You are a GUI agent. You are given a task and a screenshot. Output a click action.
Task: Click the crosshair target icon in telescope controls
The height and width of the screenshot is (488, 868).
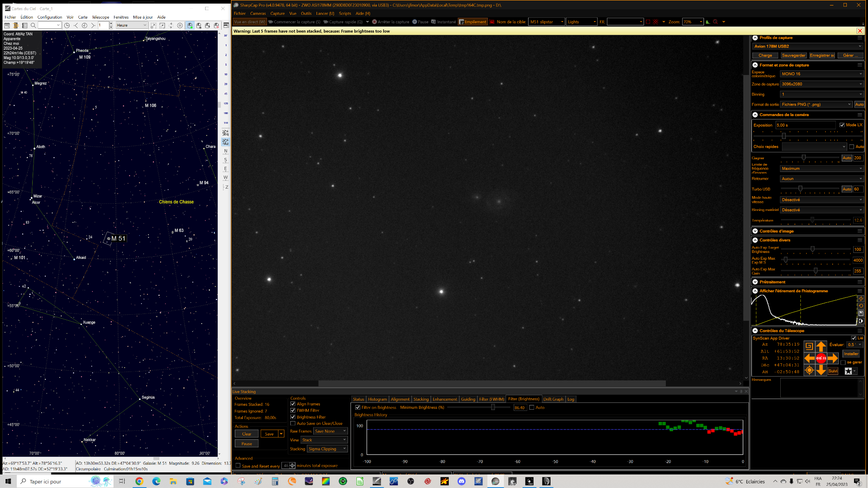(x=809, y=371)
